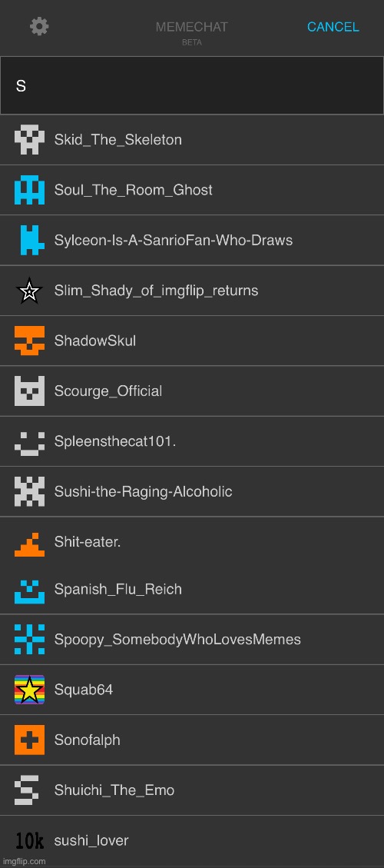This screenshot has width=384, height=868.
Task: Select the Skid_The_Skeleton skull avatar
Action: point(29,139)
